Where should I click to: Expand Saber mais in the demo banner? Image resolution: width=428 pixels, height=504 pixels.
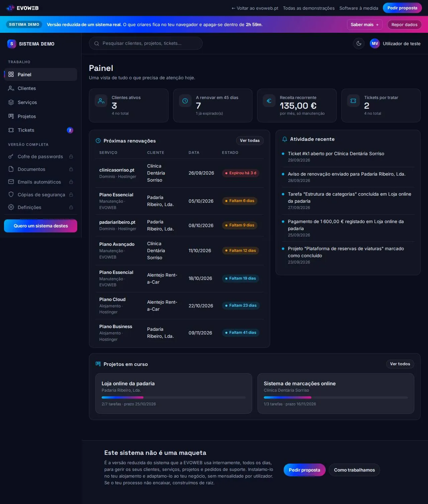point(364,24)
